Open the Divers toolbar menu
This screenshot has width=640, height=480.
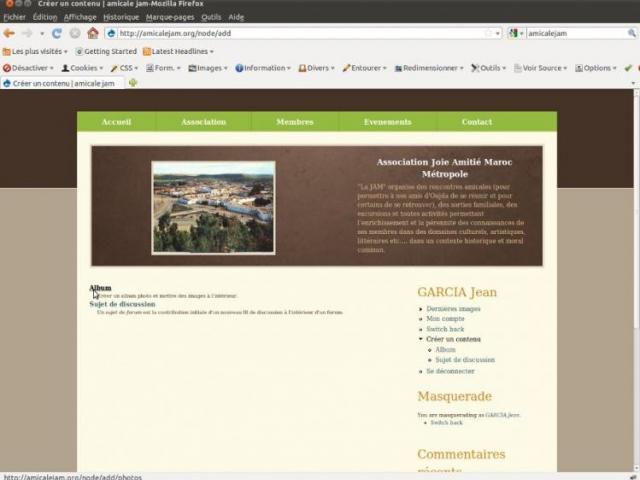tap(316, 68)
